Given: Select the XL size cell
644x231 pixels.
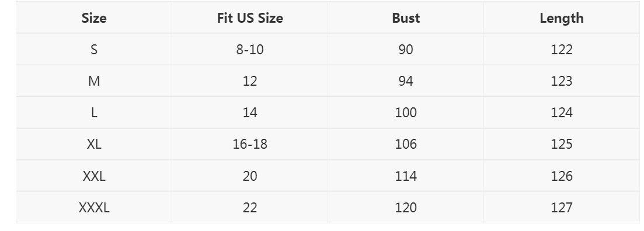Looking at the screenshot, I should pos(94,145).
